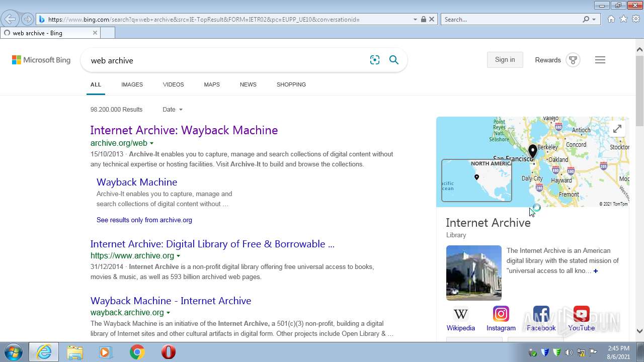Click the IE forward arrow button
The height and width of the screenshot is (362, 644).
(x=28, y=19)
